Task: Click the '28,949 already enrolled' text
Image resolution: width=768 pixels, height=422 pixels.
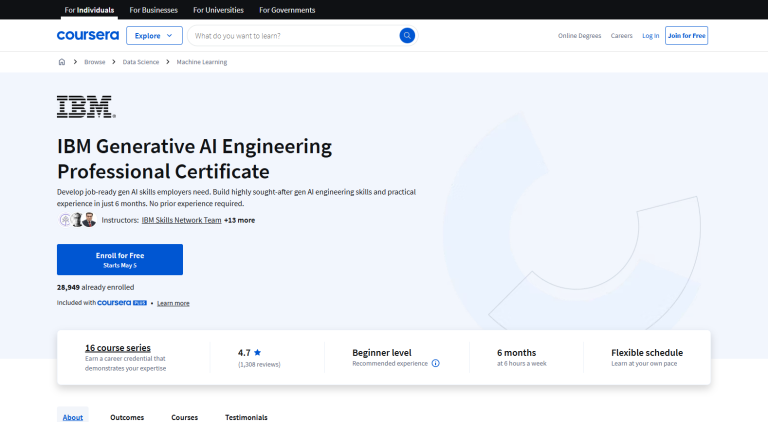Action: click(96, 287)
